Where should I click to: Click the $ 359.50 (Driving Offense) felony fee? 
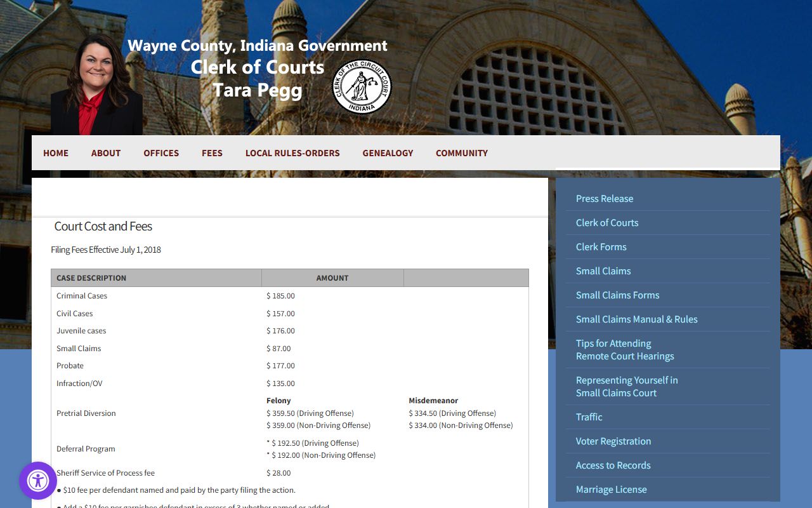tap(310, 413)
